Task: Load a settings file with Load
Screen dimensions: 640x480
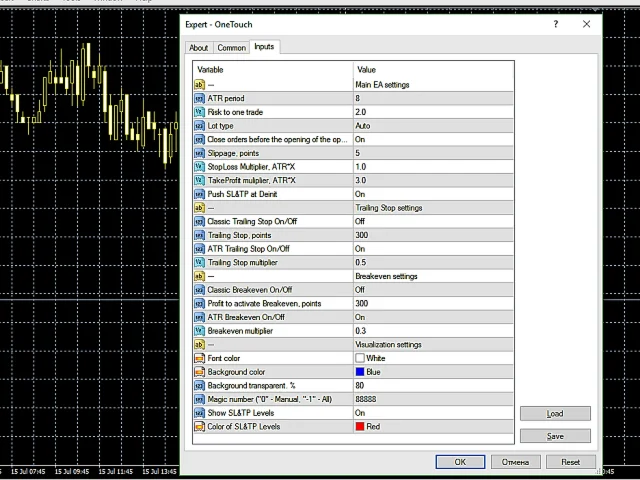Action: click(x=555, y=413)
